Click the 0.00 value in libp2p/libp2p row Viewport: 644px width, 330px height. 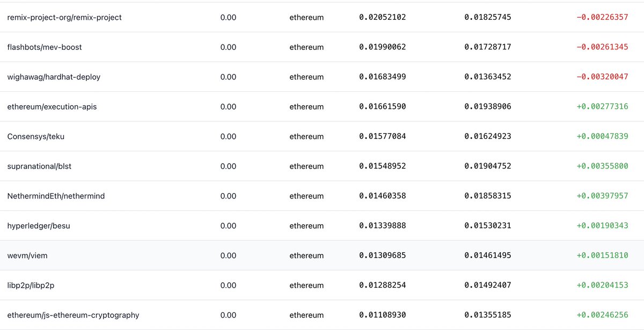click(x=228, y=285)
